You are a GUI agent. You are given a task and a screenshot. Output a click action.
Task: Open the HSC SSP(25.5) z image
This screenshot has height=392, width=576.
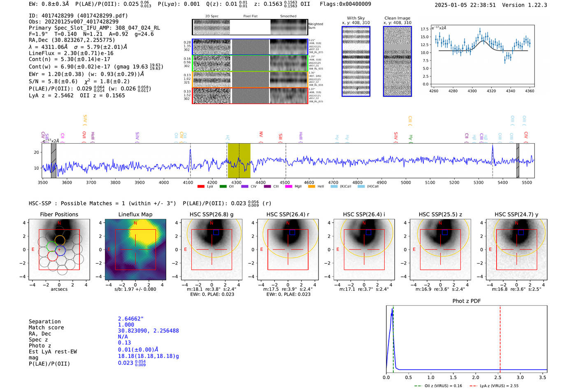click(x=440, y=250)
